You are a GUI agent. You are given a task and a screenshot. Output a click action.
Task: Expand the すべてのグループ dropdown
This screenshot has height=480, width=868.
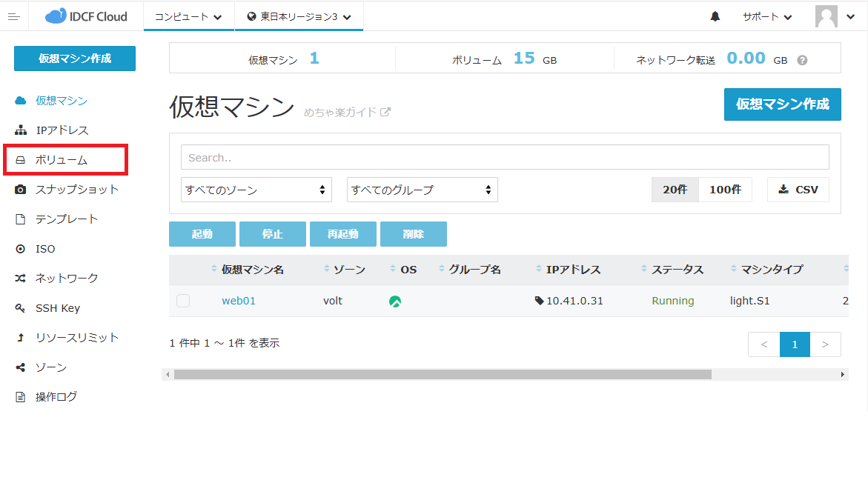pos(422,190)
